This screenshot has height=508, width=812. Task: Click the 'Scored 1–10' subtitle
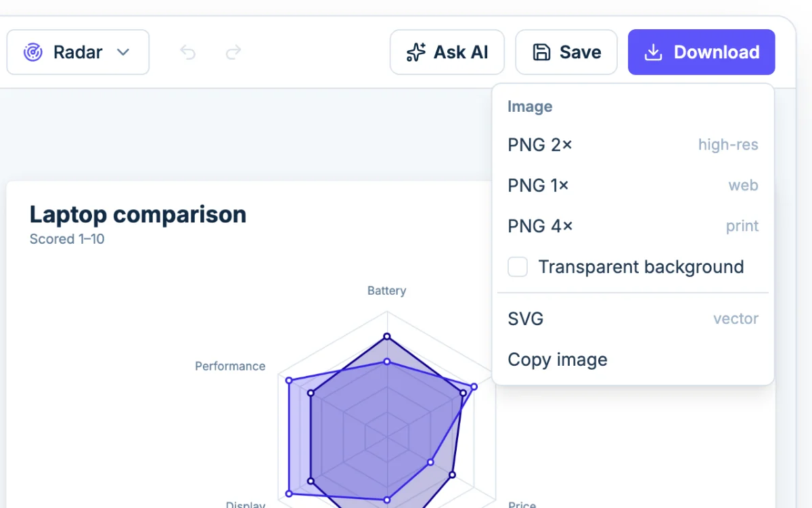67,239
